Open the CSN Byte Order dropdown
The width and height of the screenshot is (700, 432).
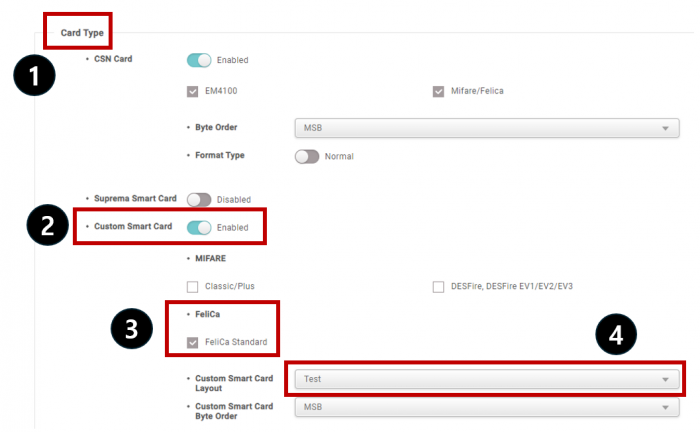pyautogui.click(x=481, y=128)
